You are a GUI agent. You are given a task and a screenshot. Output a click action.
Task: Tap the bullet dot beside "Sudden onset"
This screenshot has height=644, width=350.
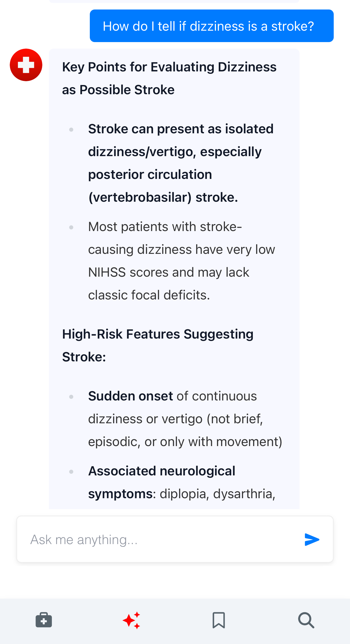click(x=71, y=397)
